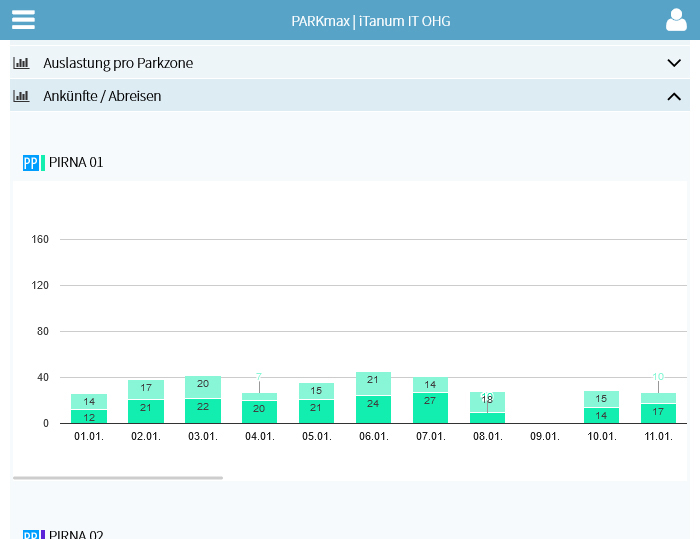Click the 01.01. bar's upper segment labeled 14
This screenshot has height=539, width=700.
pos(89,401)
